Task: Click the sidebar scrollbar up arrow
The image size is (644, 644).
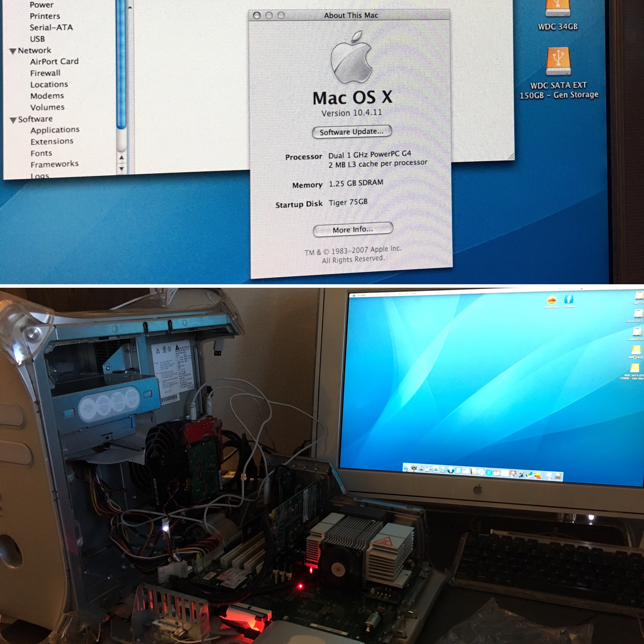Action: [x=121, y=158]
